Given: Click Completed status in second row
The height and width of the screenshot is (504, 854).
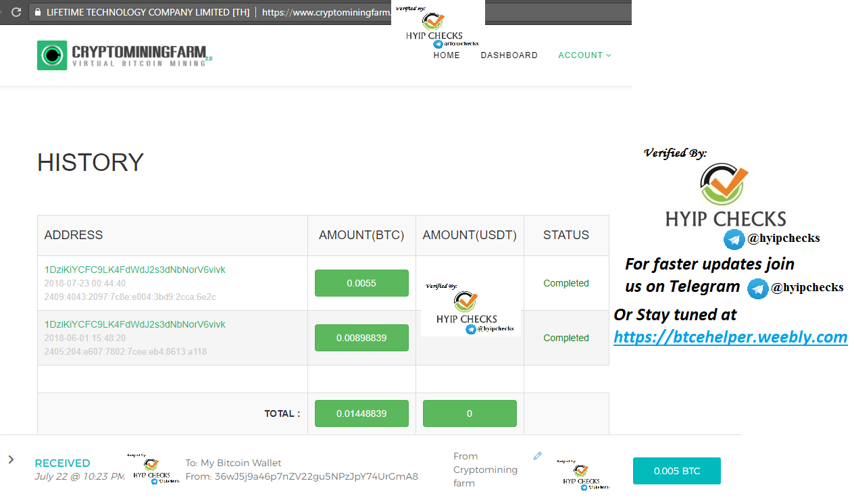Looking at the screenshot, I should 566,338.
